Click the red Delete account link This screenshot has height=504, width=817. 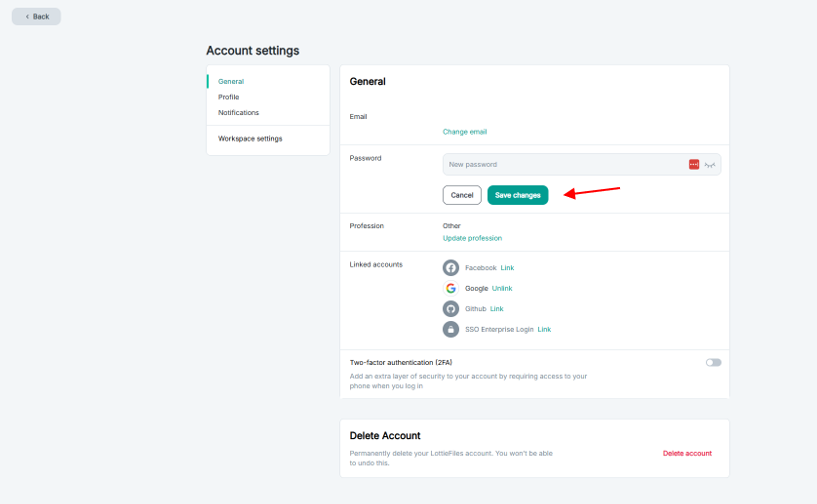pos(687,453)
